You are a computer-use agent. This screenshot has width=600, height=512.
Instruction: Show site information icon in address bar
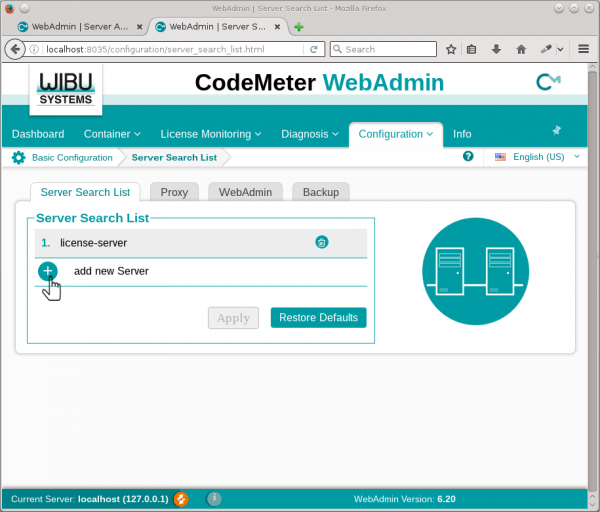(34, 49)
